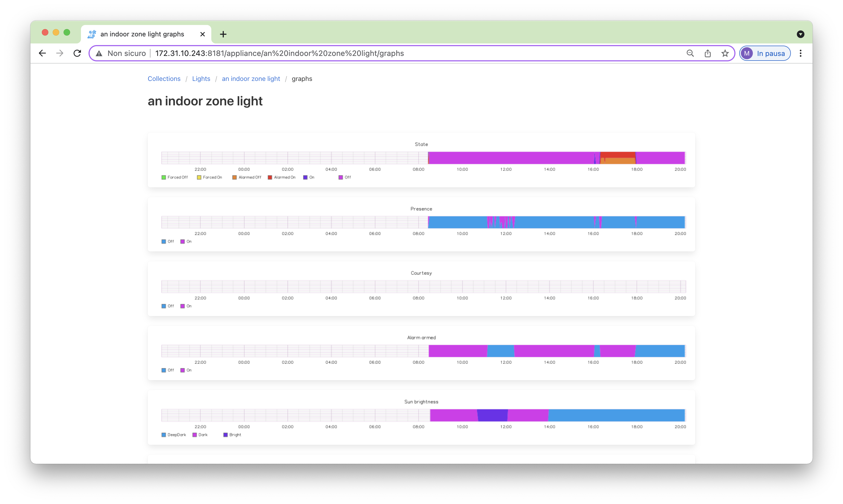Click the 'Non sicuro' warning icon
This screenshot has width=843, height=504.
click(x=99, y=53)
